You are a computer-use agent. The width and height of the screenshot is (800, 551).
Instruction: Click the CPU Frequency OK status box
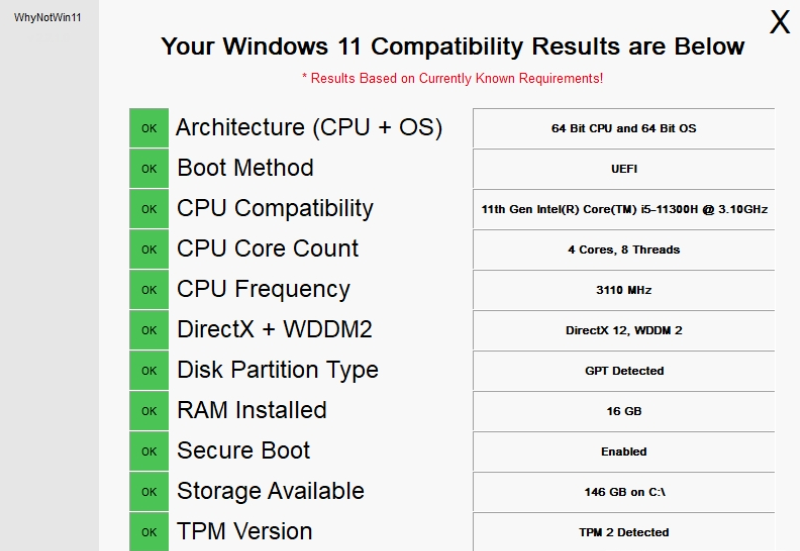click(149, 290)
